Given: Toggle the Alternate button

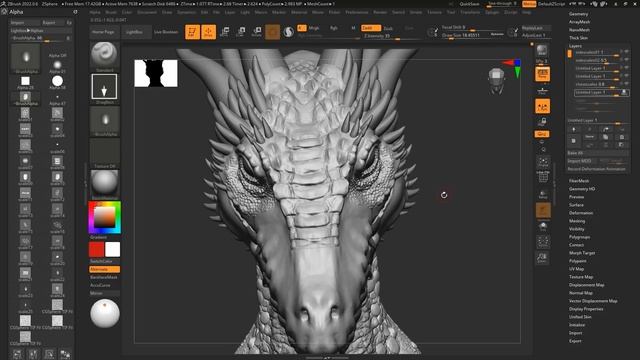Looking at the screenshot, I should click(104, 269).
